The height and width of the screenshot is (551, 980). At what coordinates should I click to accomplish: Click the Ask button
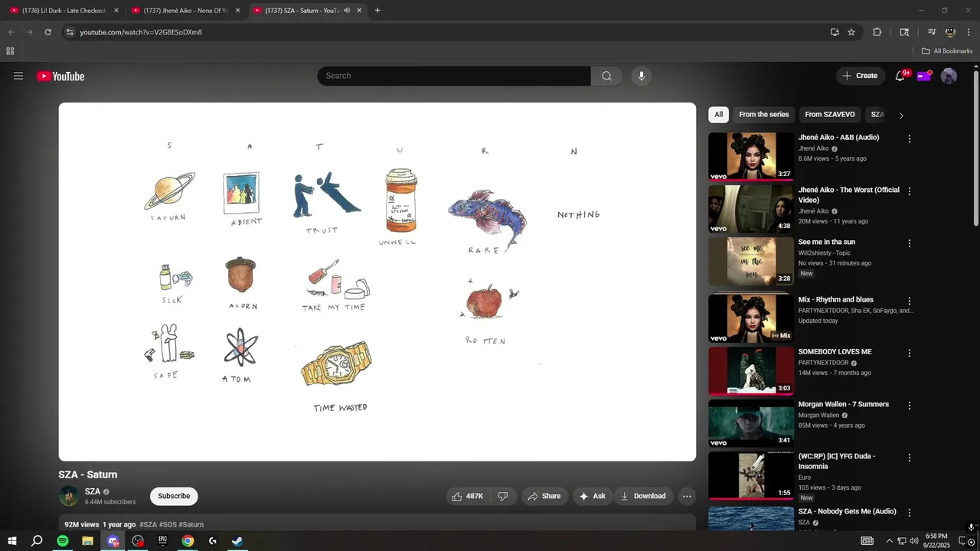(593, 496)
